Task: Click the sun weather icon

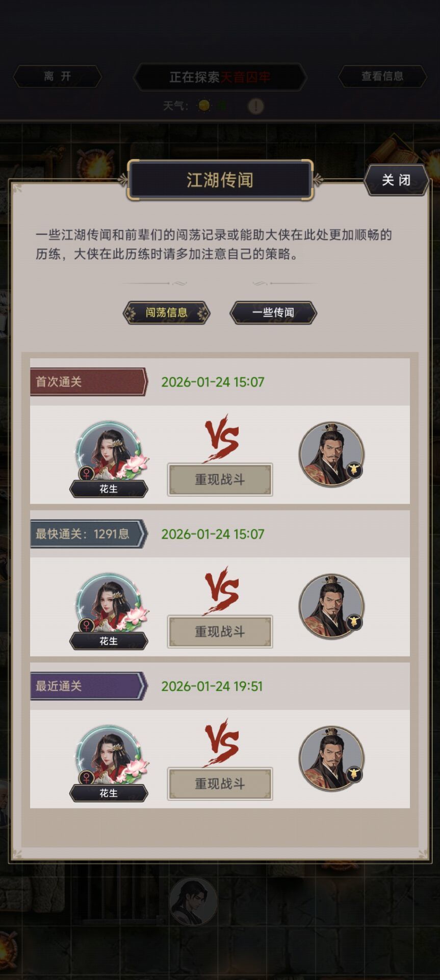Action: [x=204, y=106]
